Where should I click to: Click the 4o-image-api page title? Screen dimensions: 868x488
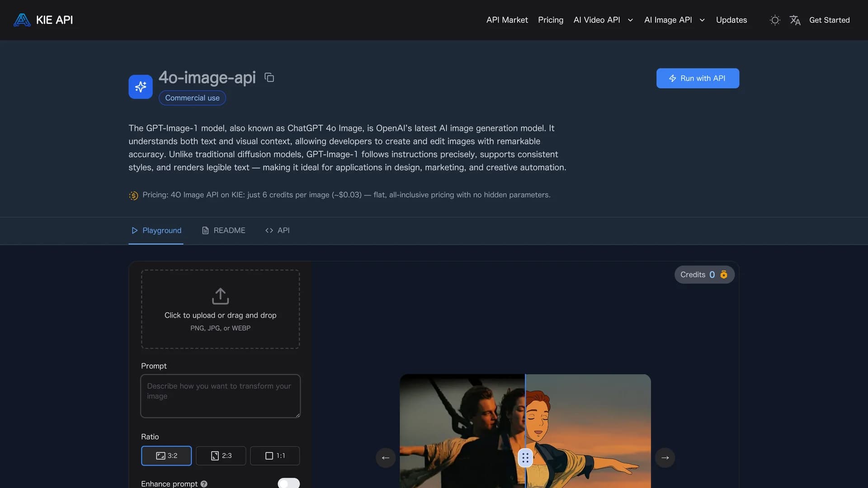pos(207,78)
